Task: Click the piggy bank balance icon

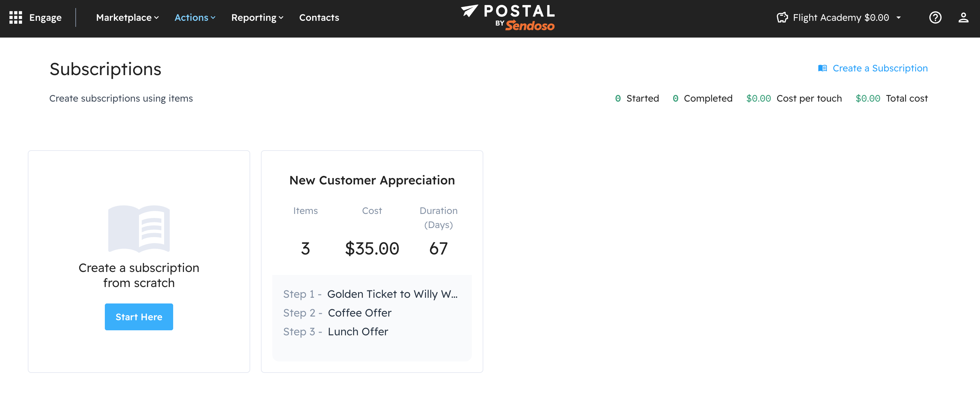Action: pyautogui.click(x=782, y=17)
